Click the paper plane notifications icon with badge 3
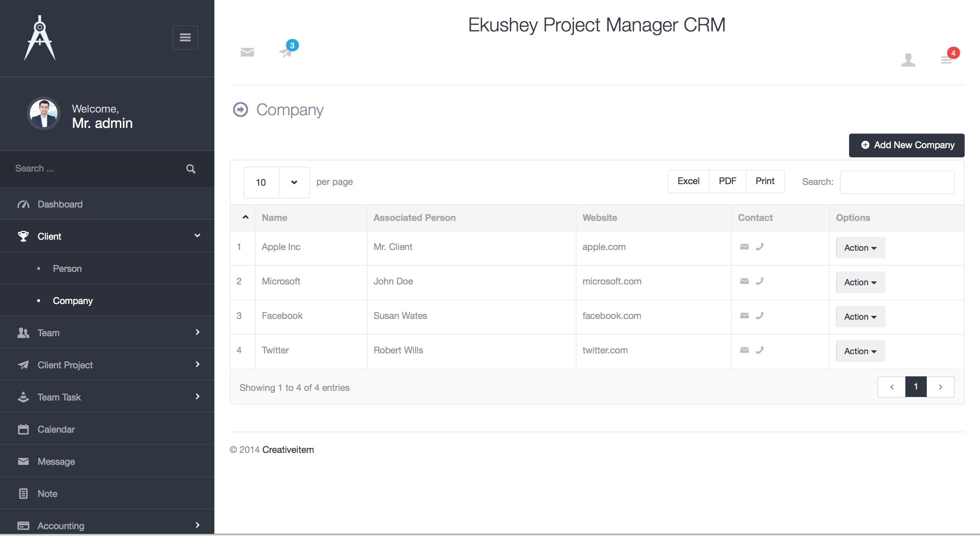980x536 pixels. point(286,52)
